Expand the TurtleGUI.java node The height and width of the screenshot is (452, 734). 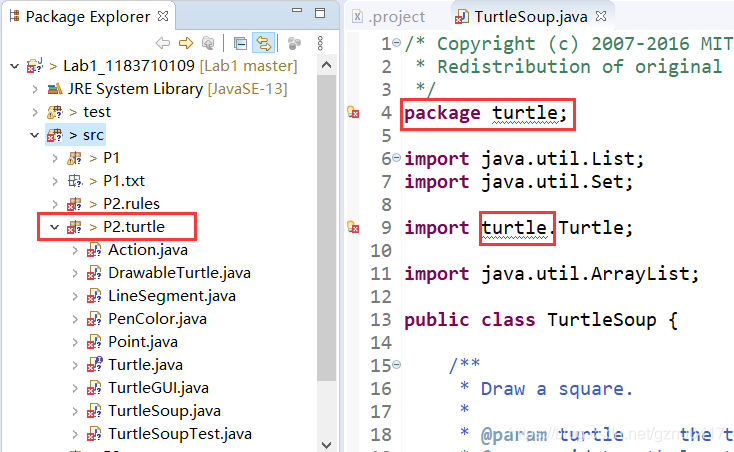click(x=75, y=387)
